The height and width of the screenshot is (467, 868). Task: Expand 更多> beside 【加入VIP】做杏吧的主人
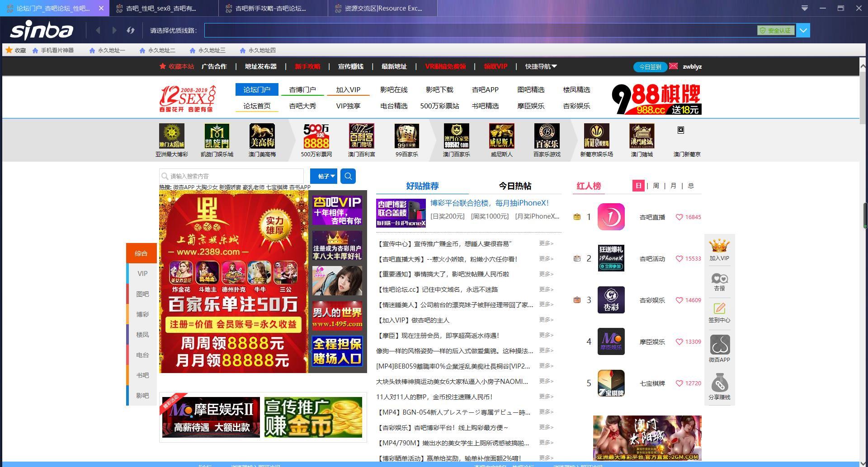546,320
